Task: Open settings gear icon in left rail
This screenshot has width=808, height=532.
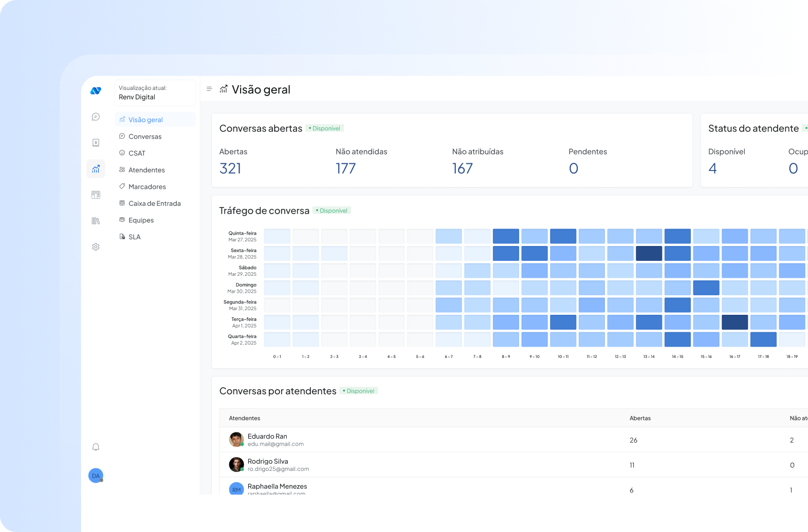Action: (x=96, y=247)
